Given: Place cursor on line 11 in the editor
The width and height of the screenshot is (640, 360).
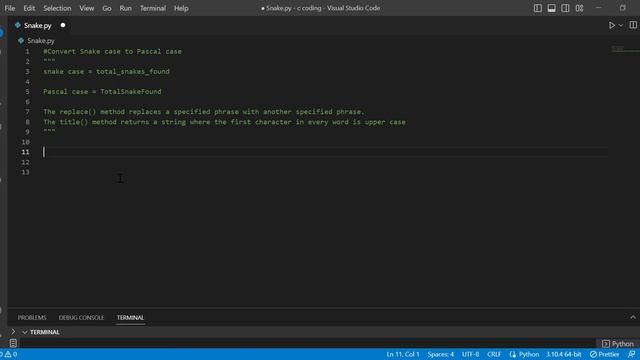Looking at the screenshot, I should pos(325,152).
